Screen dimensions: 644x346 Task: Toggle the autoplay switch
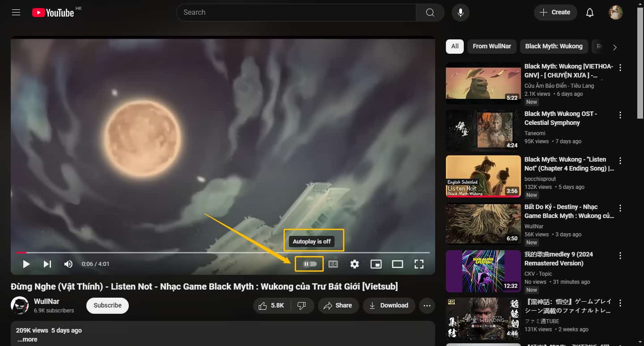click(x=309, y=264)
